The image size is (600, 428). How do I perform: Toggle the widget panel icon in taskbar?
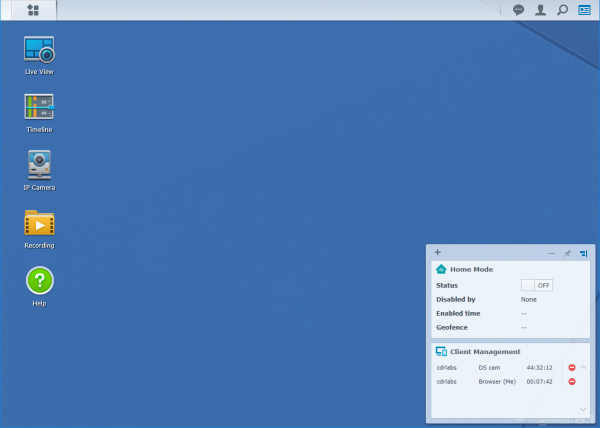point(585,10)
